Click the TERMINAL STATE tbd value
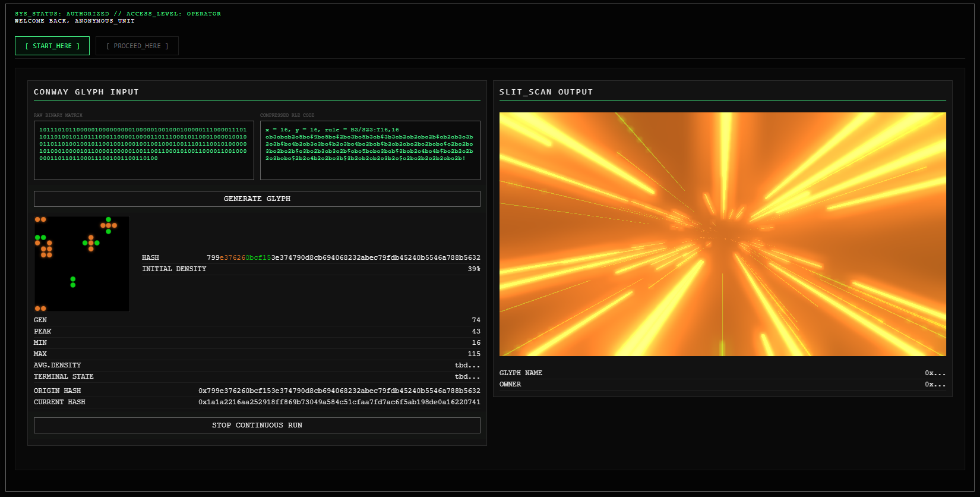Image resolution: width=980 pixels, height=497 pixels. [467, 376]
